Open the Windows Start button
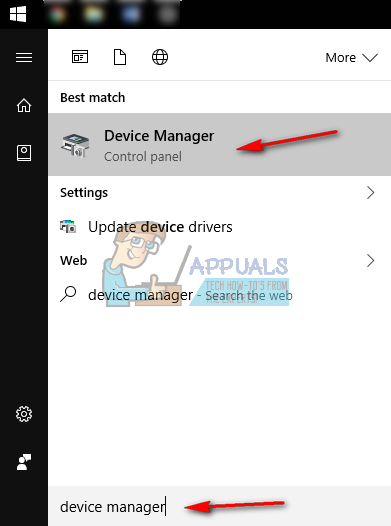Viewport: 391px width, 526px height. click(x=18, y=14)
